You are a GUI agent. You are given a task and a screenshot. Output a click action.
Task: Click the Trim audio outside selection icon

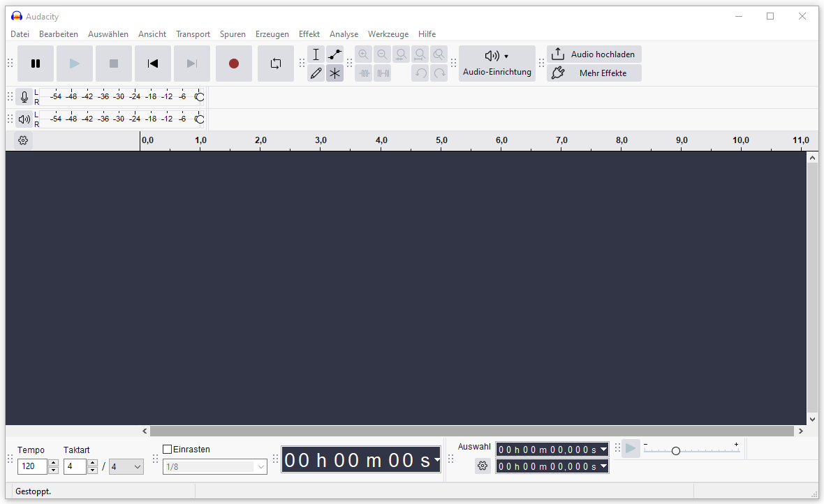click(363, 73)
